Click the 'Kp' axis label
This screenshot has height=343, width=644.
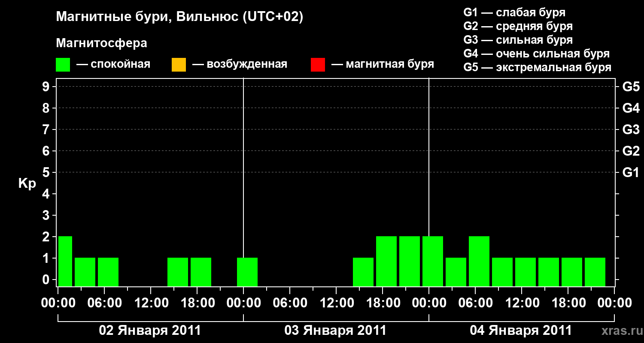coord(27,184)
